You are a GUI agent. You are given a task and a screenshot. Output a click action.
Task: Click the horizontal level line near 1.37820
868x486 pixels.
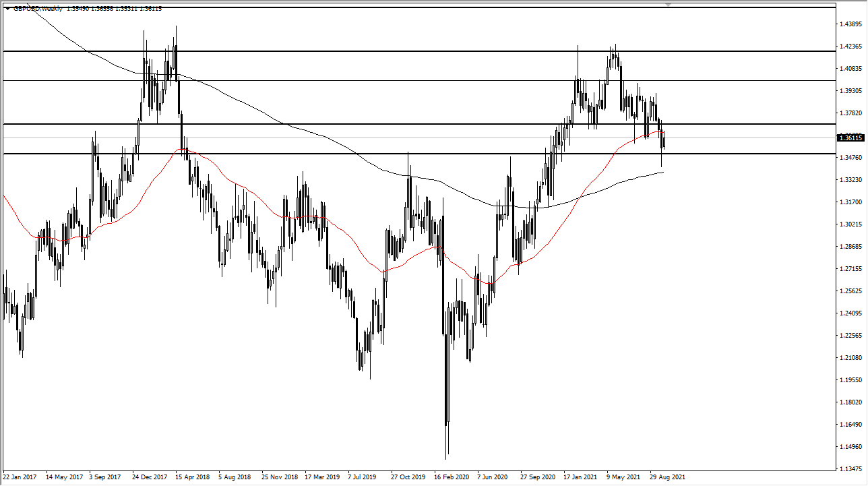point(404,125)
